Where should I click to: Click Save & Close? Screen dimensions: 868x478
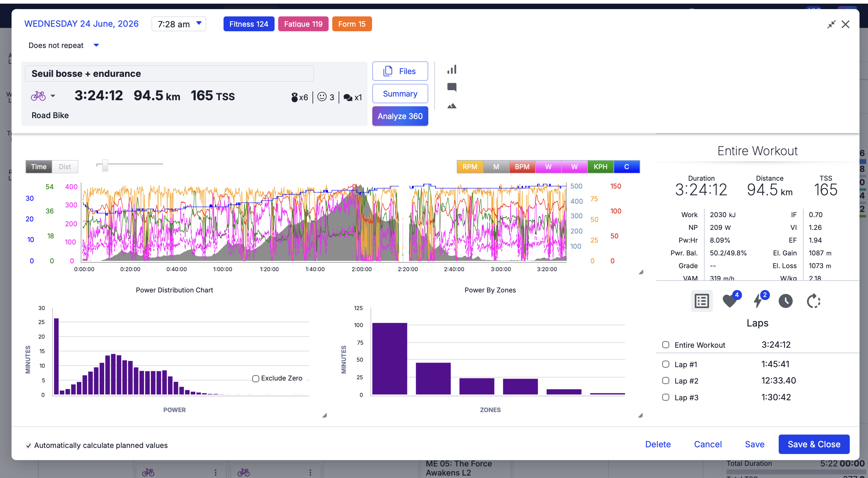pyautogui.click(x=814, y=444)
